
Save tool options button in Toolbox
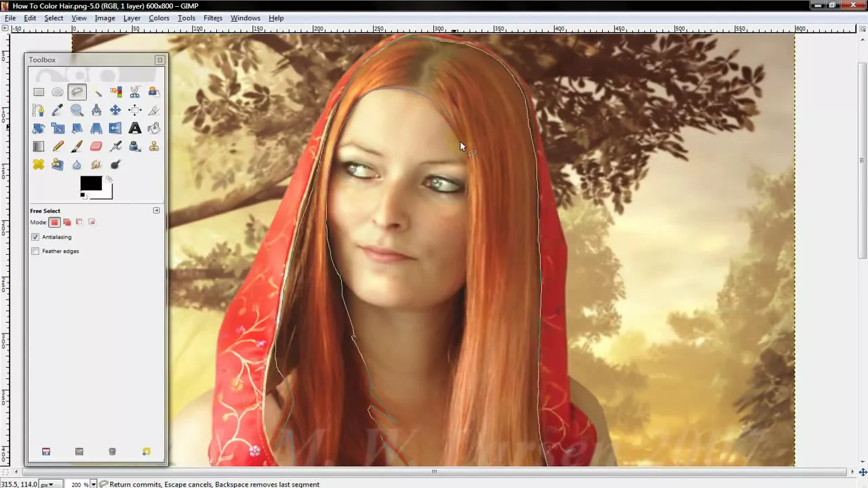[x=46, y=451]
